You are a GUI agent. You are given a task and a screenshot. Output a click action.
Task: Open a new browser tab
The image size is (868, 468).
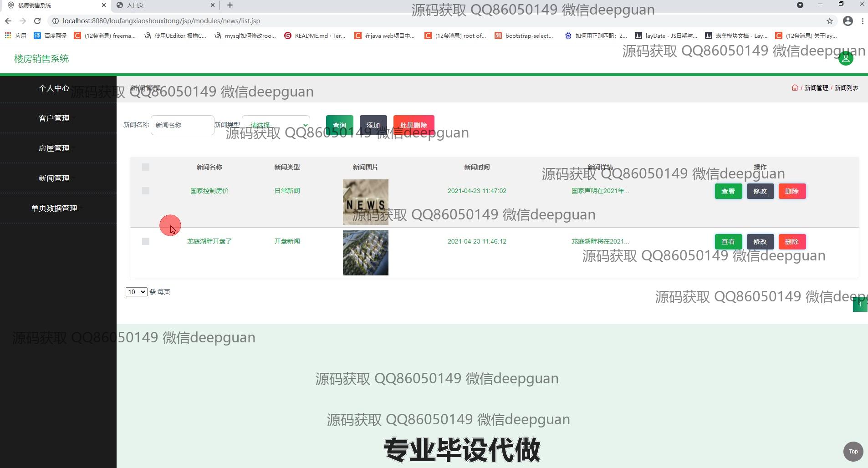(x=230, y=5)
